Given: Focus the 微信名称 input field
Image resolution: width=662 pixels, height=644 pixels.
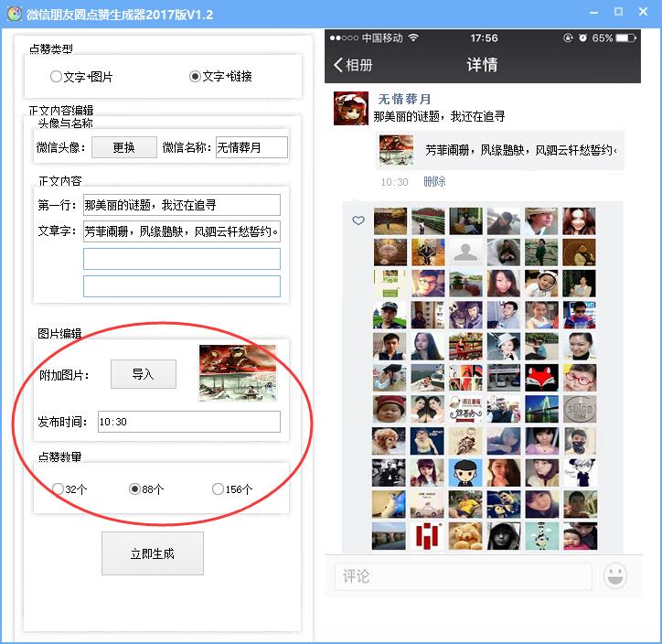Looking at the screenshot, I should pos(251,147).
